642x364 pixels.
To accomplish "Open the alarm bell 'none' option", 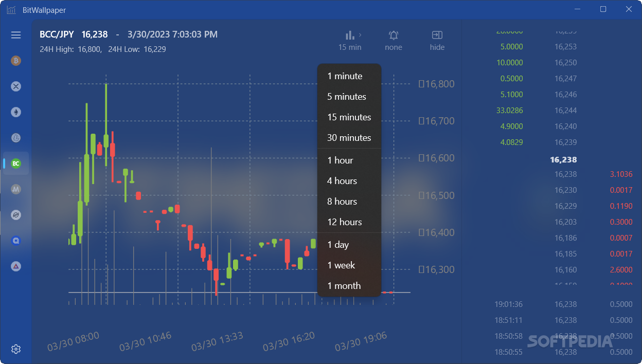I will tap(394, 41).
